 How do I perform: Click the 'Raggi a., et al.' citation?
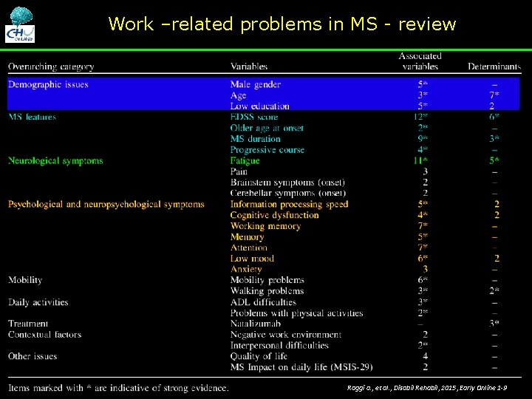pos(427,388)
